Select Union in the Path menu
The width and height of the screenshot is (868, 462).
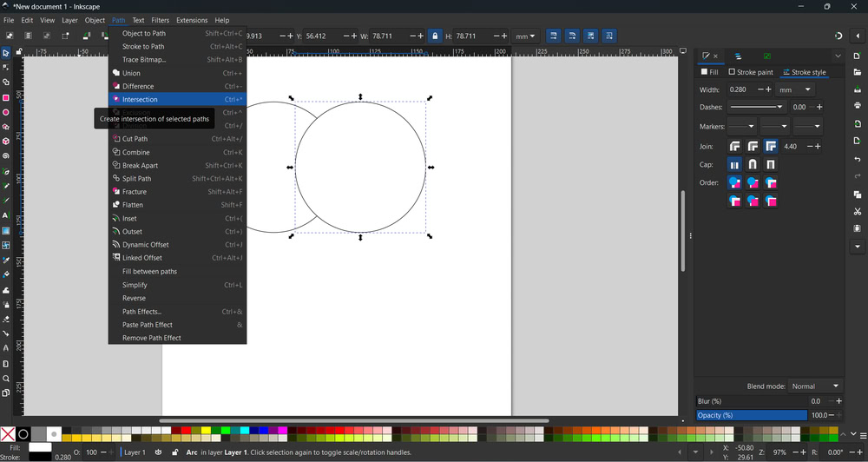click(131, 73)
